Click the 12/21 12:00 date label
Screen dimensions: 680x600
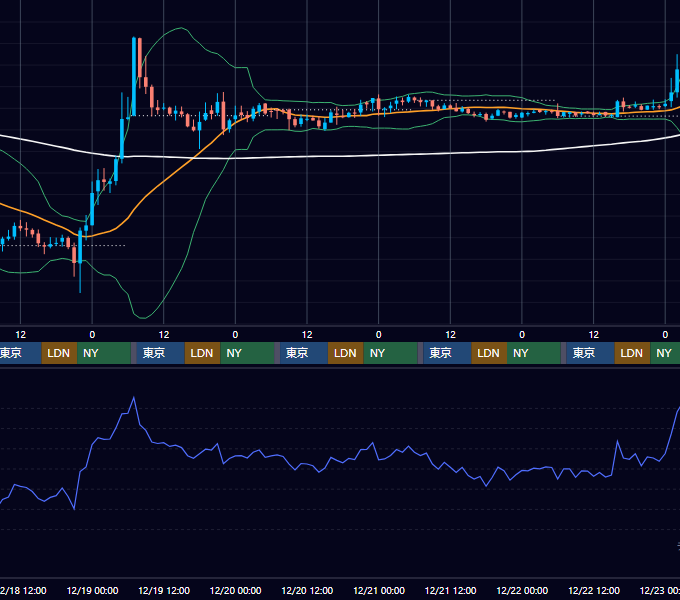(451, 590)
